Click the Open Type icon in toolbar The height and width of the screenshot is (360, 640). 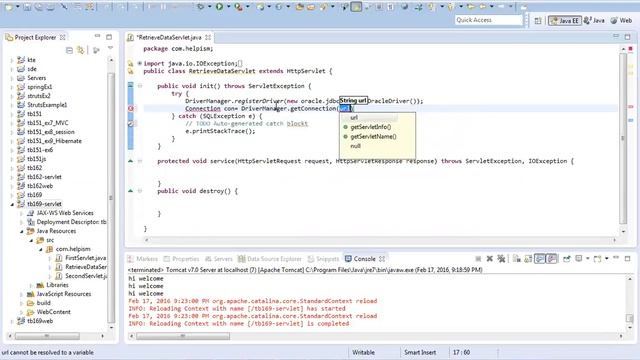pyautogui.click(x=299, y=7)
